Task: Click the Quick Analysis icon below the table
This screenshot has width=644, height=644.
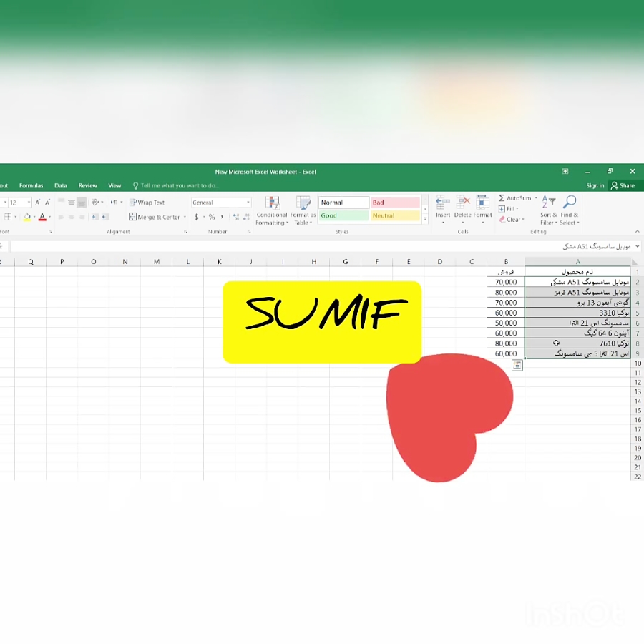Action: coord(517,365)
